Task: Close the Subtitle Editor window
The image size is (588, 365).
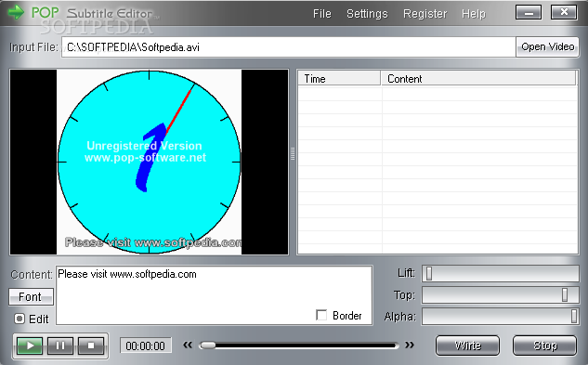Action: click(x=564, y=12)
